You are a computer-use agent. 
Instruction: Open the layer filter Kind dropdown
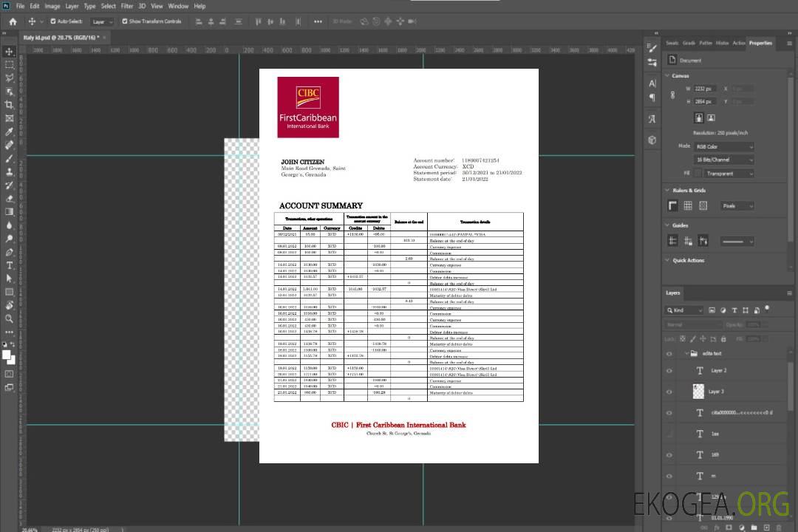point(684,310)
